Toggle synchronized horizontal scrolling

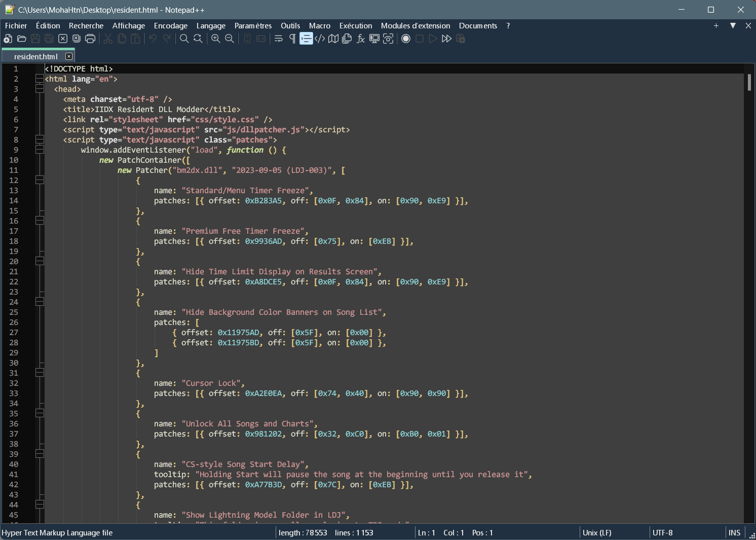pos(261,39)
